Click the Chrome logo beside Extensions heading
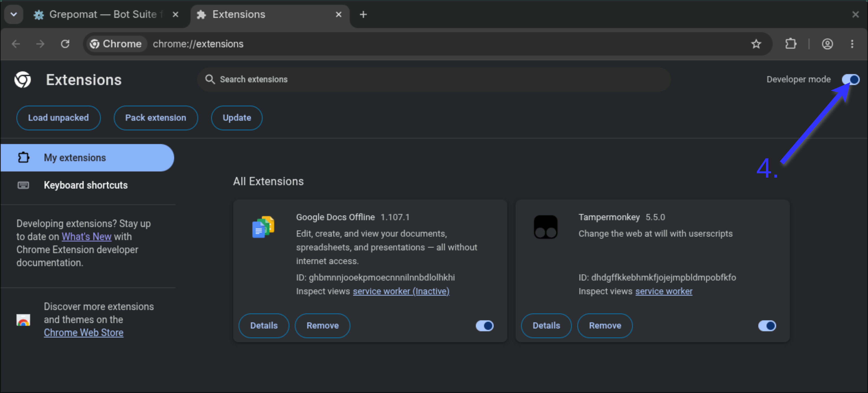Screen dimensions: 868x393 coord(23,80)
